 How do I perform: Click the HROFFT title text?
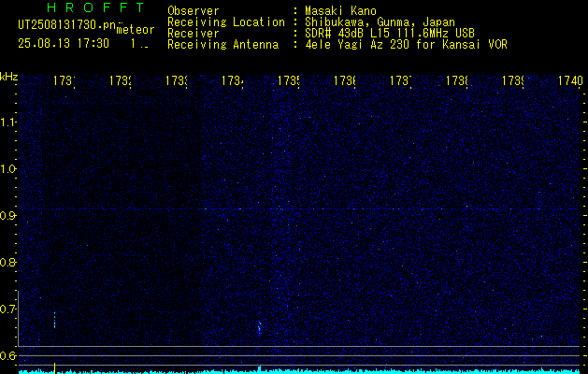coord(96,7)
